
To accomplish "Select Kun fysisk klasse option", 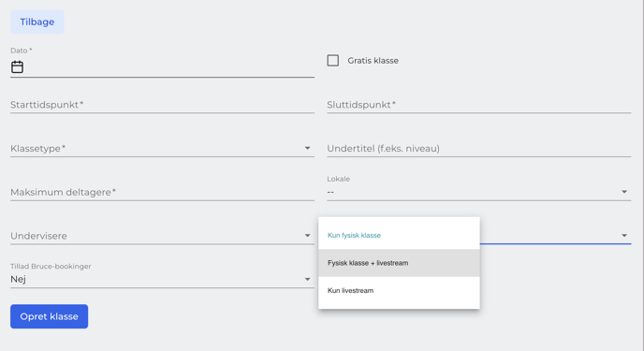I will click(x=399, y=235).
